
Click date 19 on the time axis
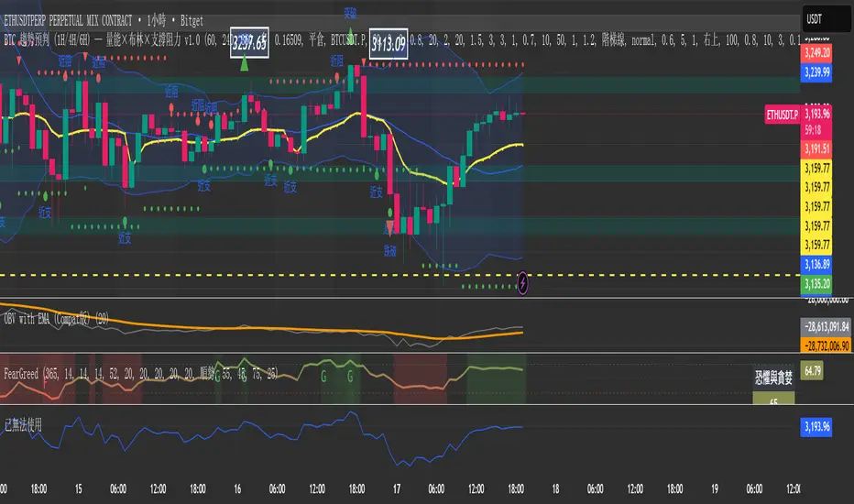pos(715,488)
